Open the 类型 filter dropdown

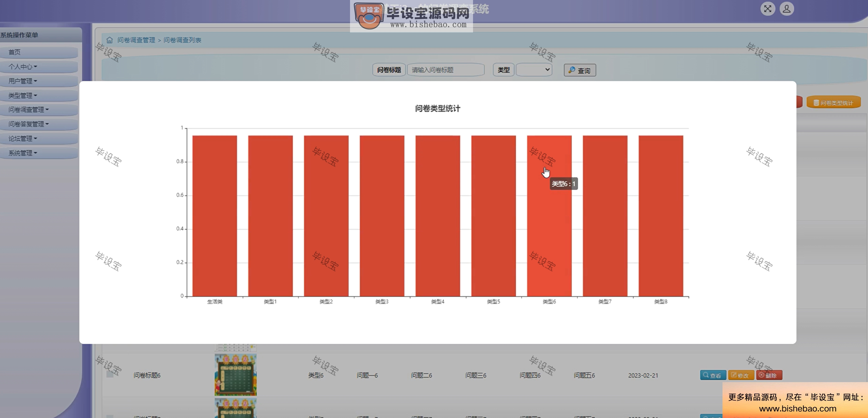click(534, 70)
